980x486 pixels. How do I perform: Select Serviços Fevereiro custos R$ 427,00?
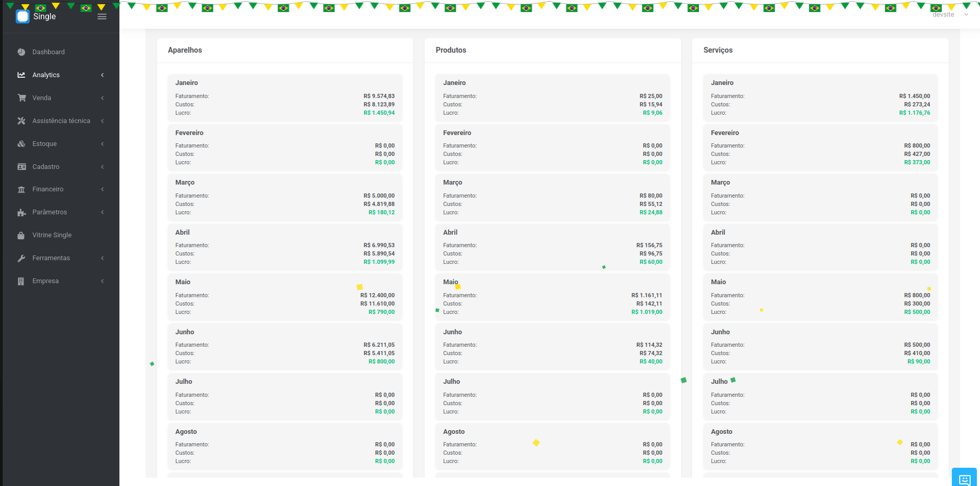point(917,154)
